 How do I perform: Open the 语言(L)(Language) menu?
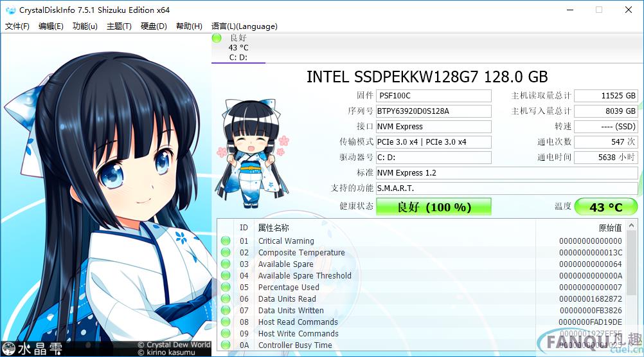244,26
